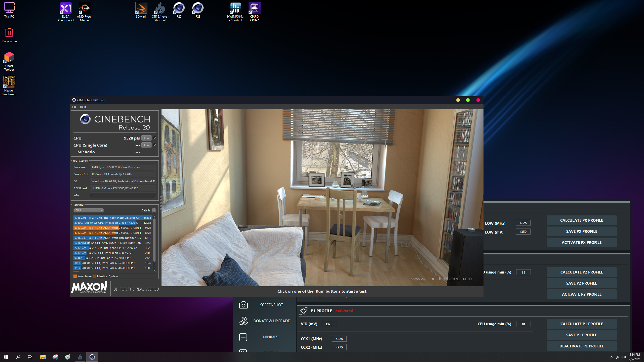Click SAVE PX PROFILE button

click(582, 232)
